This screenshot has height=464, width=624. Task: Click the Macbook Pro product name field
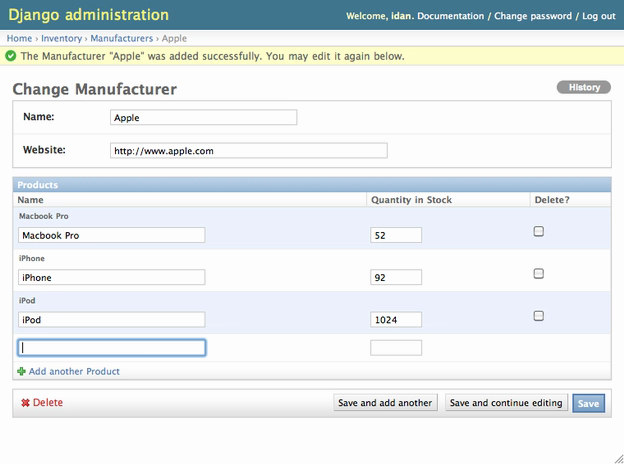point(111,235)
